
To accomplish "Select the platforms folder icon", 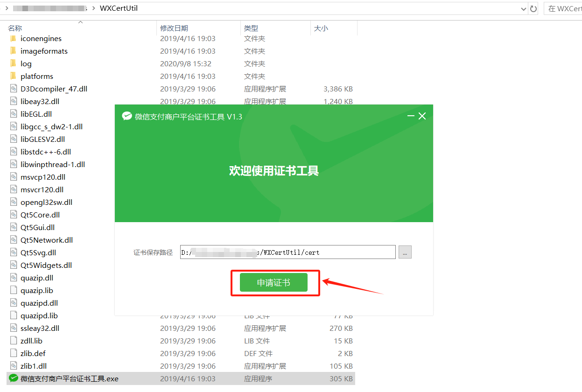I will (13, 76).
